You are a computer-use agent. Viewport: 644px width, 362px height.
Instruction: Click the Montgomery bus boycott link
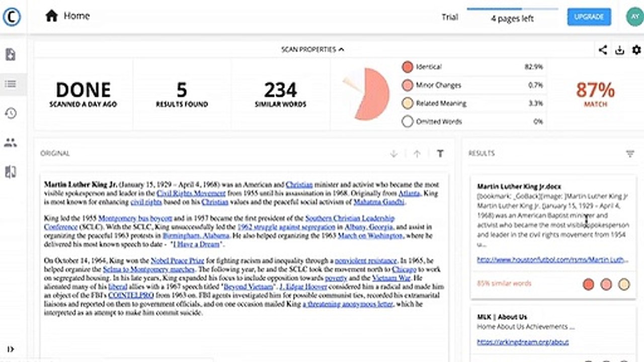tap(135, 219)
